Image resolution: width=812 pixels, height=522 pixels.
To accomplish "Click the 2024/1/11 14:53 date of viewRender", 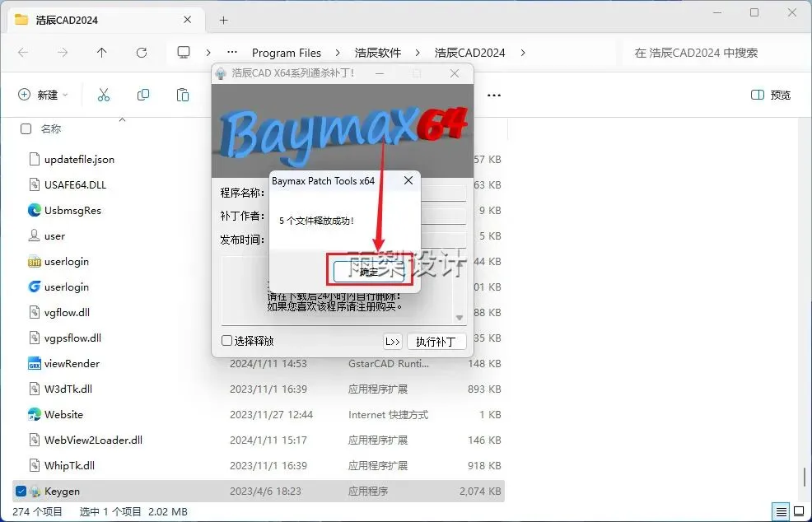I will click(268, 364).
